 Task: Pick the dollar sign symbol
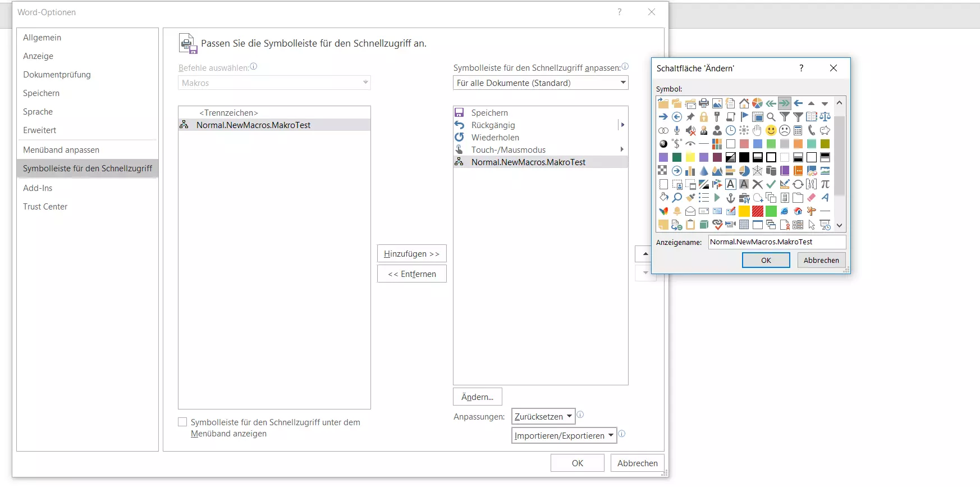[x=677, y=144]
